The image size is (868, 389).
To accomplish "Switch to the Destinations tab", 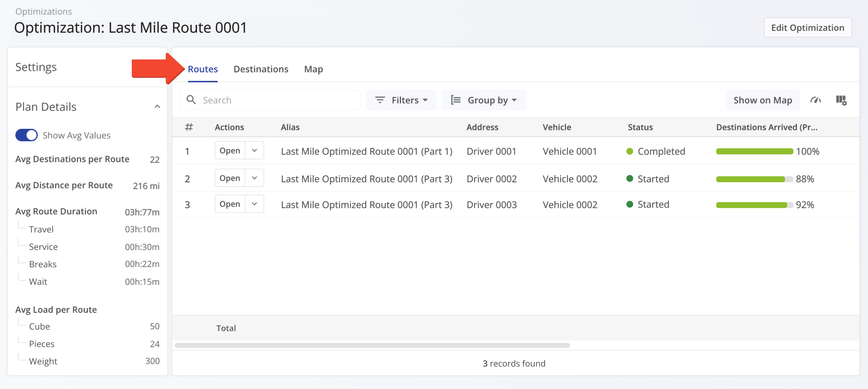I will pos(260,69).
